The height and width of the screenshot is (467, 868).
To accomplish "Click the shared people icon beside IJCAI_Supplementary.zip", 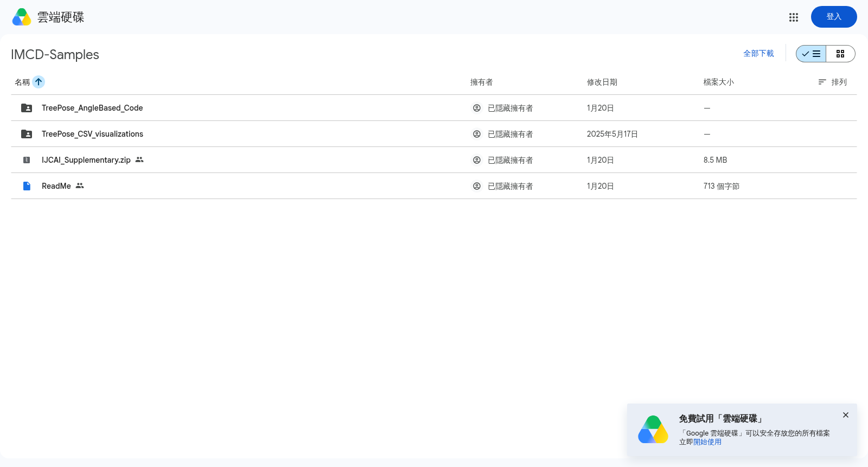I will tap(139, 159).
